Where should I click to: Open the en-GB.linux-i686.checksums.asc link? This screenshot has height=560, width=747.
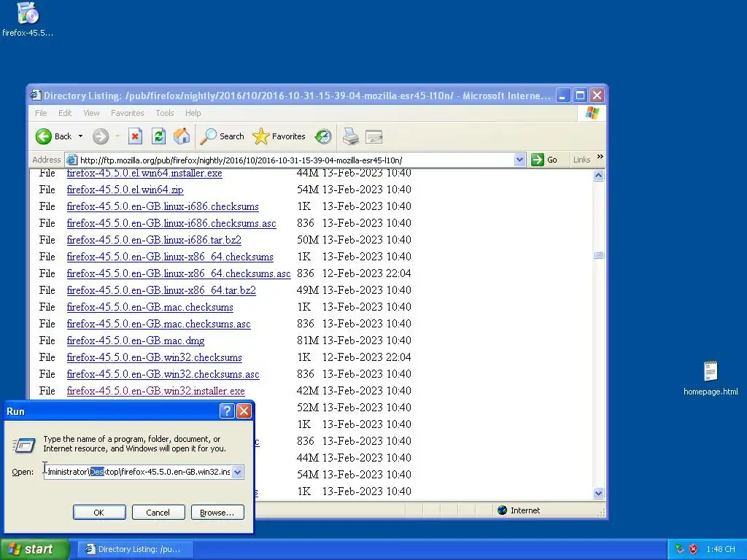pyautogui.click(x=171, y=223)
